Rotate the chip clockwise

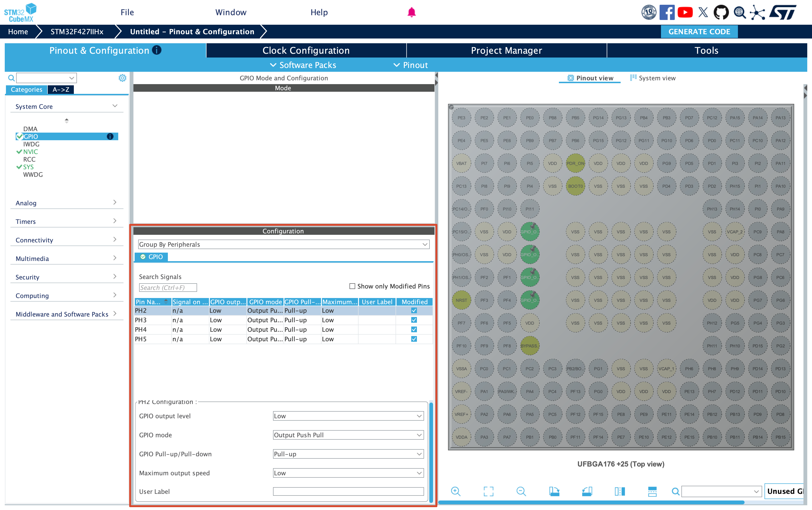coord(554,491)
